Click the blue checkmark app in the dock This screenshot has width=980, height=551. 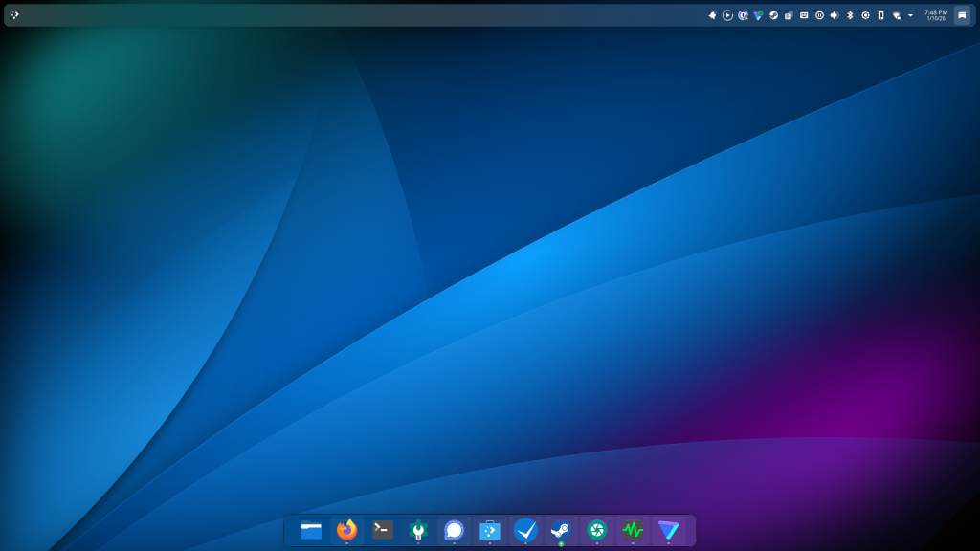525,530
